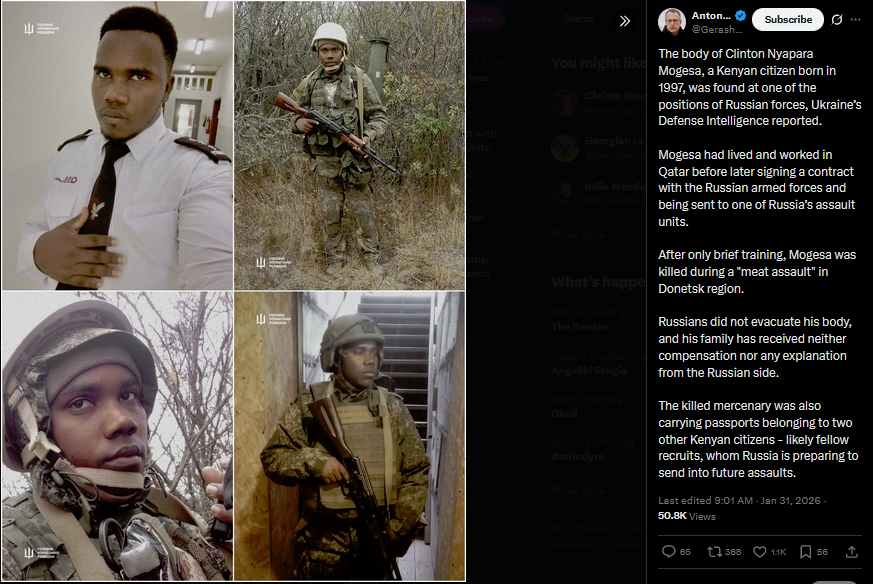Click the repost icon under the post
The image size is (873, 584).
(x=714, y=552)
